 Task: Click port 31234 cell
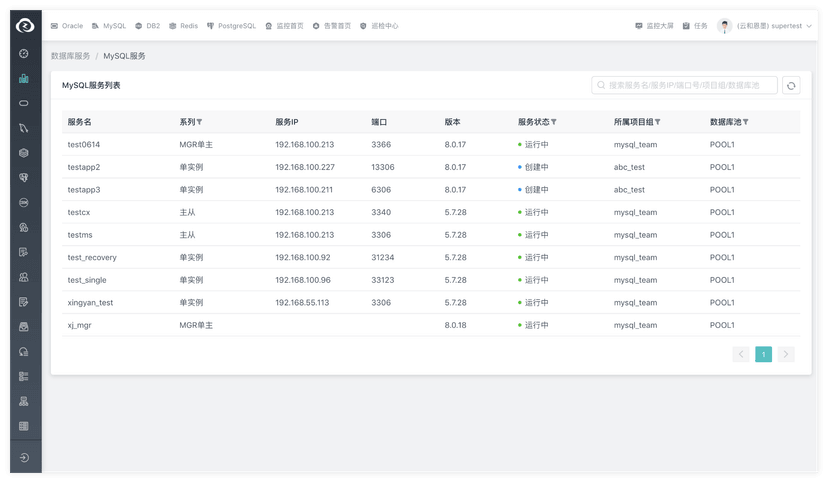pyautogui.click(x=383, y=258)
